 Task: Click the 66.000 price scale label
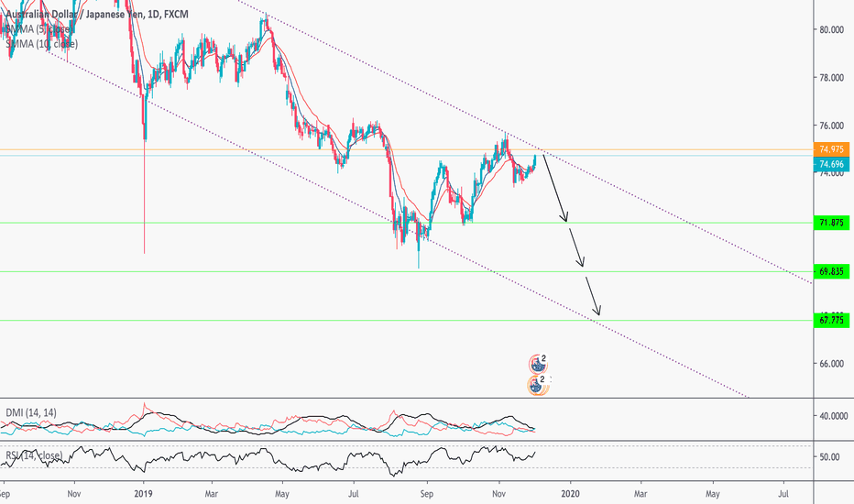point(832,363)
